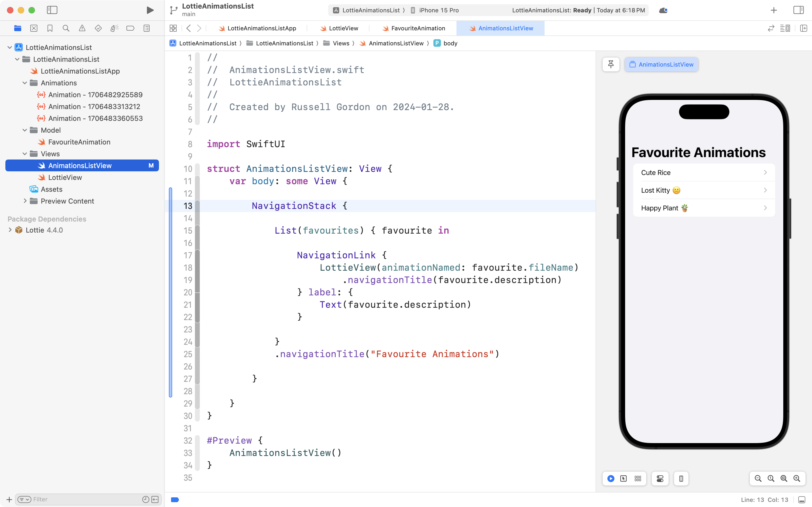The image size is (812, 507).
Task: Expand Lottie 4.4.0 package dependency
Action: 10,230
